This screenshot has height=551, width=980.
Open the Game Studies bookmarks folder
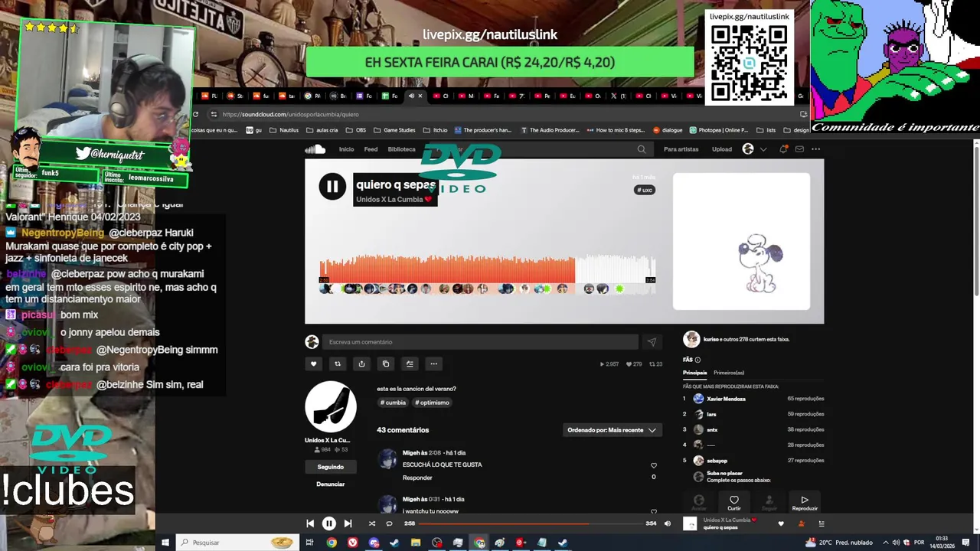click(394, 130)
